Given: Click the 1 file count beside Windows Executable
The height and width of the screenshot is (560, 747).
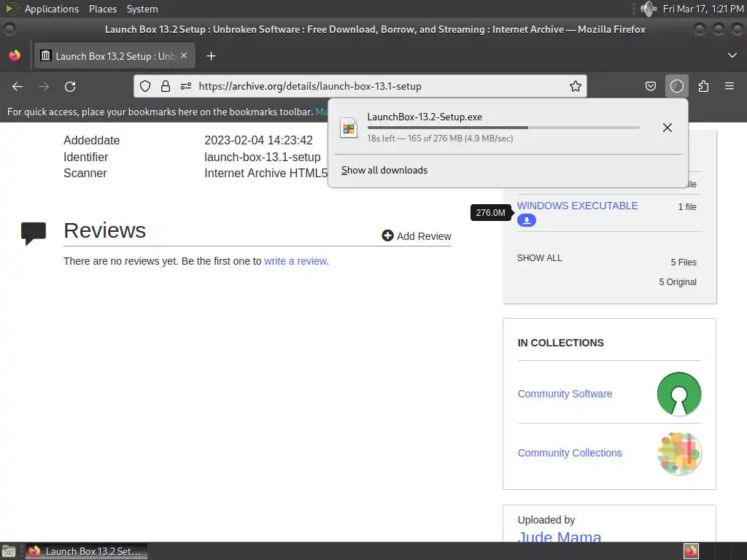Looking at the screenshot, I should [x=687, y=206].
